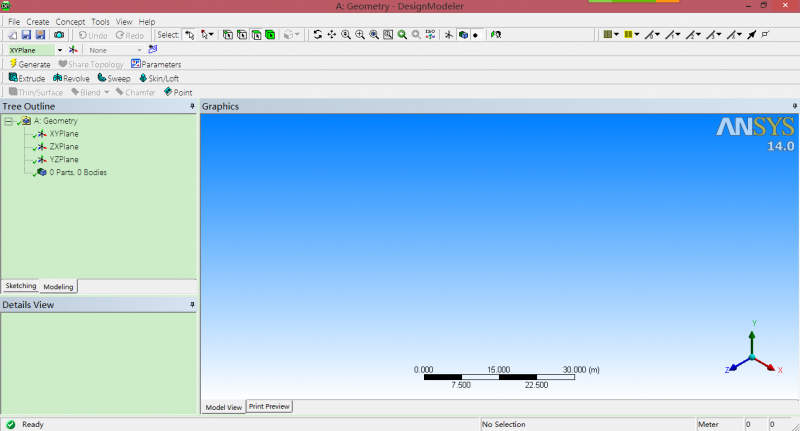The height and width of the screenshot is (431, 800).
Task: Toggle Display Model blue cube icon
Action: click(463, 35)
